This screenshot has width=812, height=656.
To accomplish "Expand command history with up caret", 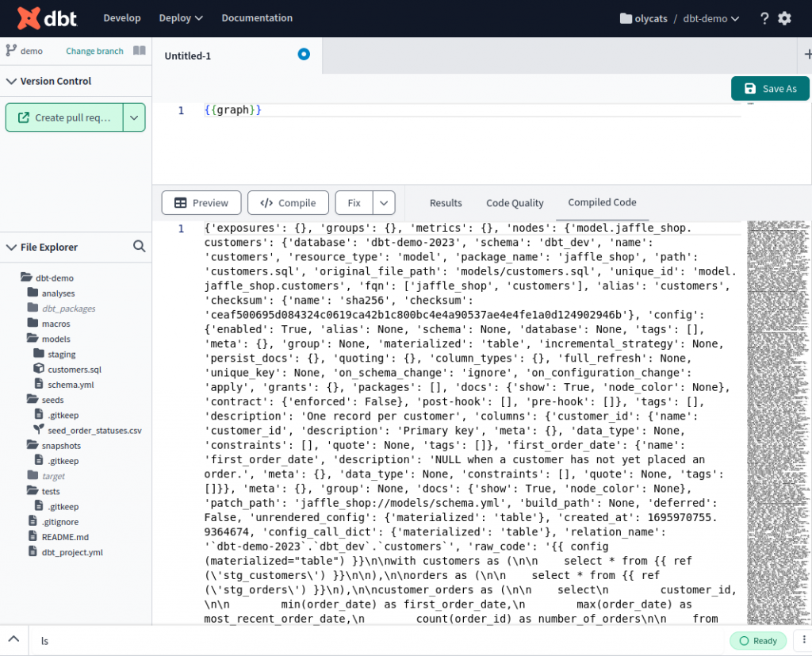I will [13, 639].
